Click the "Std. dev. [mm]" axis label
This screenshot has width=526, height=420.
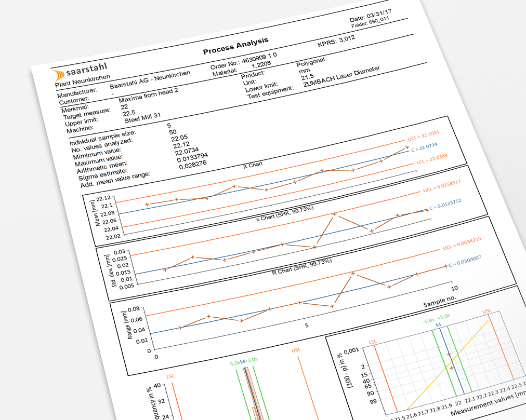111,271
